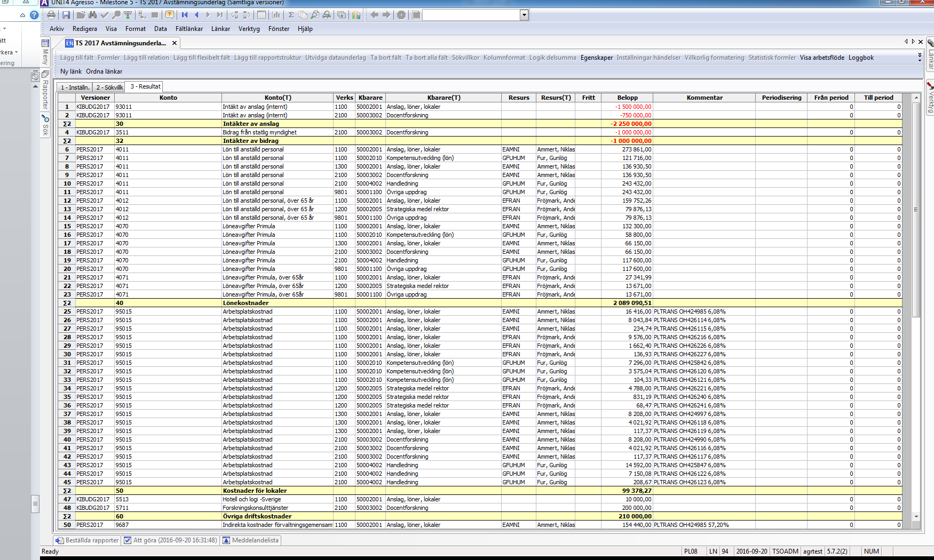Click the copy pages toolbar icon
This screenshot has height=560, width=934.
pos(303,15)
